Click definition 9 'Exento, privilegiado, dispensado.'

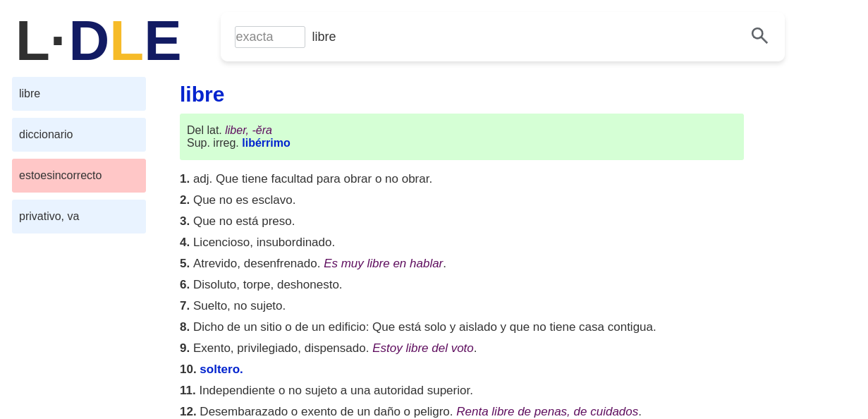[x=281, y=348]
